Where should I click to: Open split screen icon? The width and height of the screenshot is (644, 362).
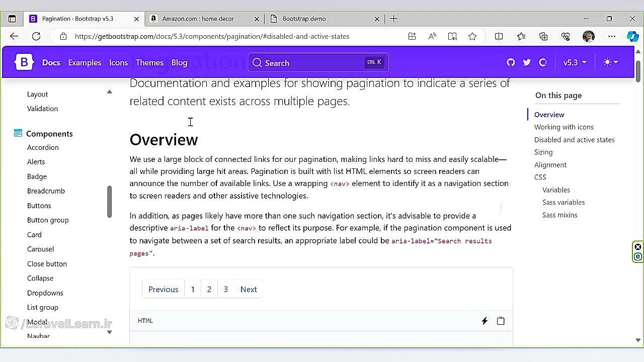(499, 36)
